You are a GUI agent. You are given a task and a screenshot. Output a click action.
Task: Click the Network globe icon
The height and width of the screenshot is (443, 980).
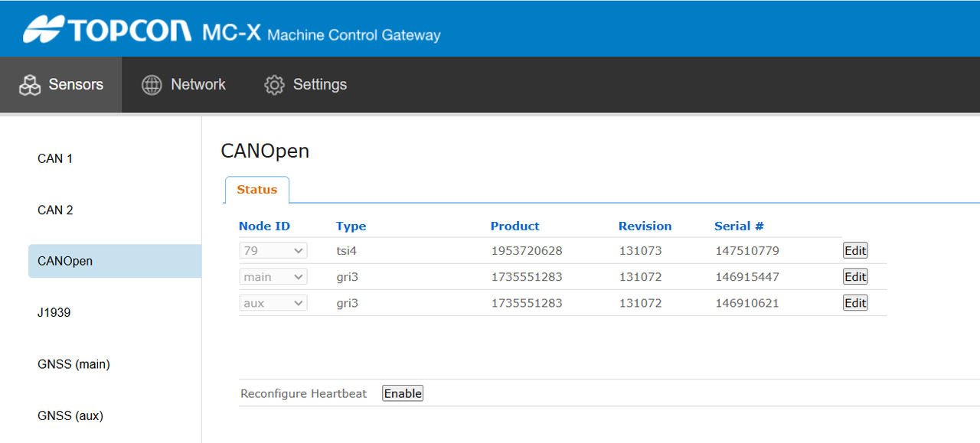[x=152, y=85]
